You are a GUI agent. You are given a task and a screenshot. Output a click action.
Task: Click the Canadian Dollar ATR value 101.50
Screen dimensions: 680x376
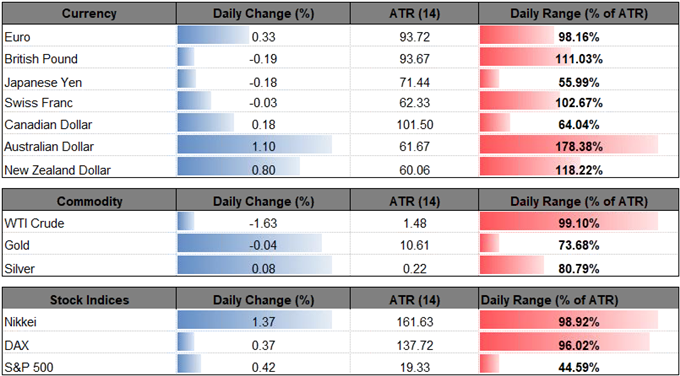point(414,125)
